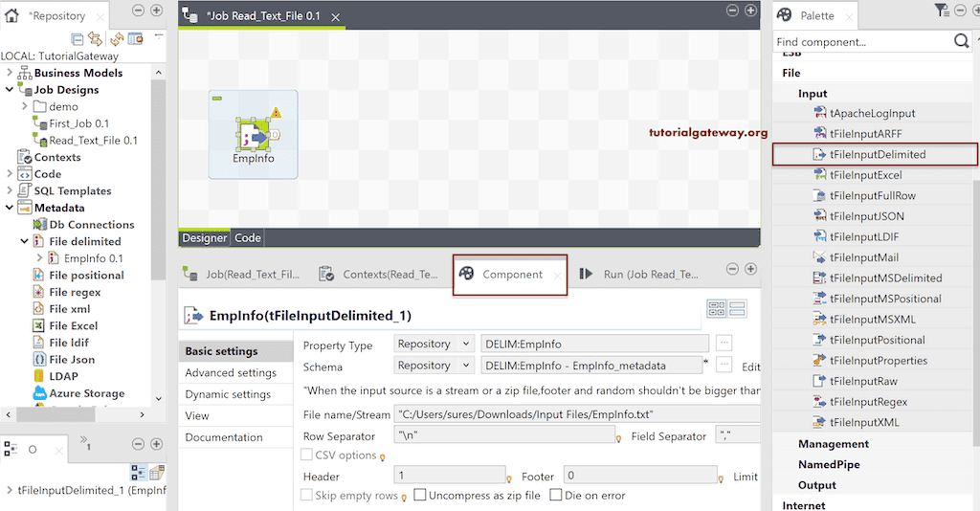The image size is (980, 511).
Task: Open the Contexts(Read_Te... tab
Action: tap(378, 275)
